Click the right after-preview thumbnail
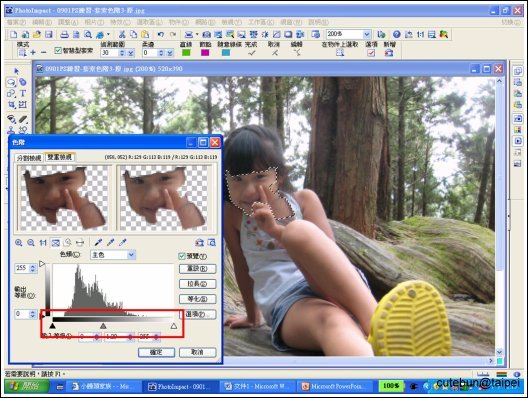The height and width of the screenshot is (398, 528). pyautogui.click(x=165, y=198)
